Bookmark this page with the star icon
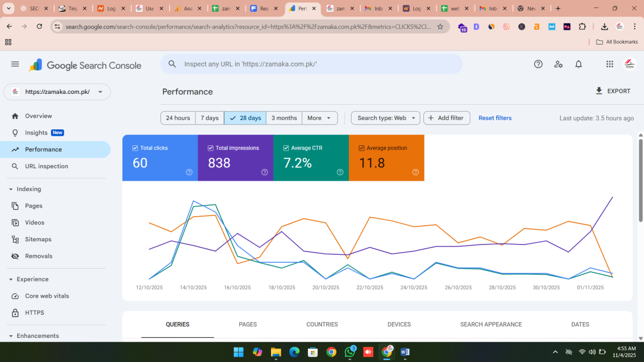The image size is (644, 362). [440, 27]
